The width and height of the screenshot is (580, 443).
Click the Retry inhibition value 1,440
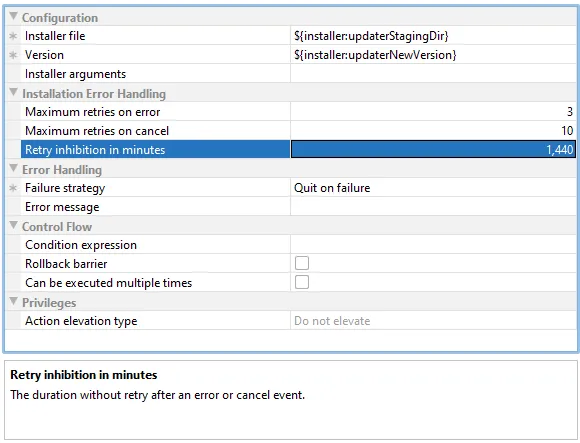(433, 150)
